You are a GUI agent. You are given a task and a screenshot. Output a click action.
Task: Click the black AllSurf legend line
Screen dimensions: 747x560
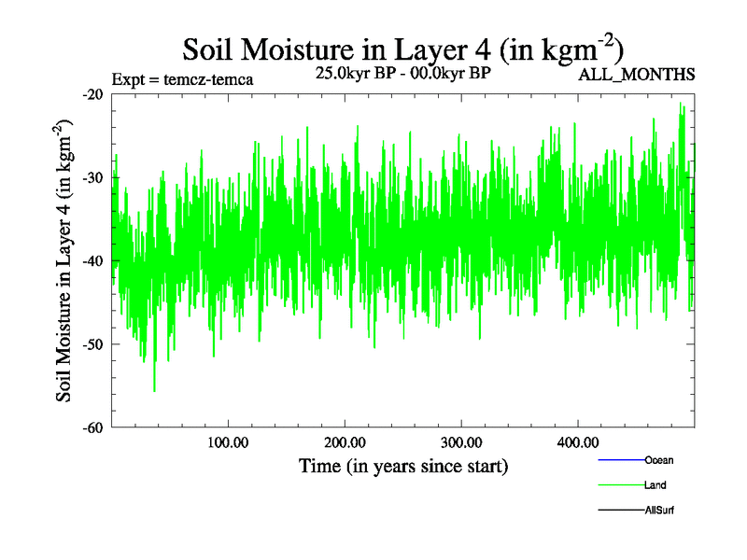pos(620,511)
